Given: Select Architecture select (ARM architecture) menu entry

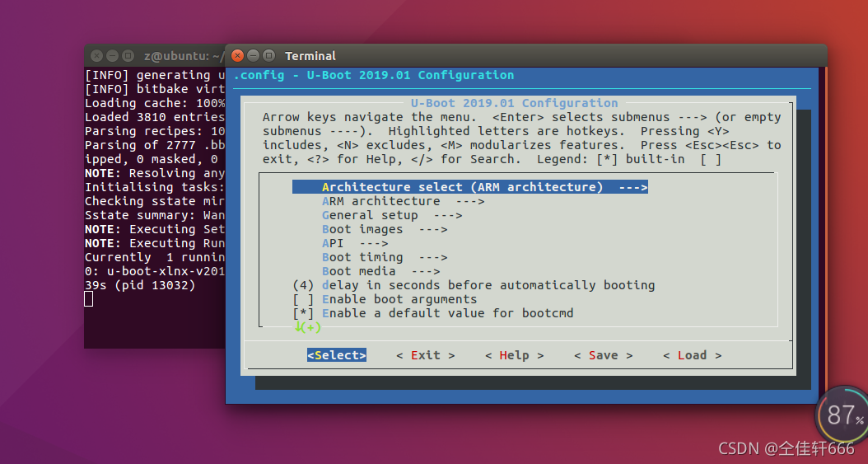Looking at the screenshot, I should coord(470,187).
